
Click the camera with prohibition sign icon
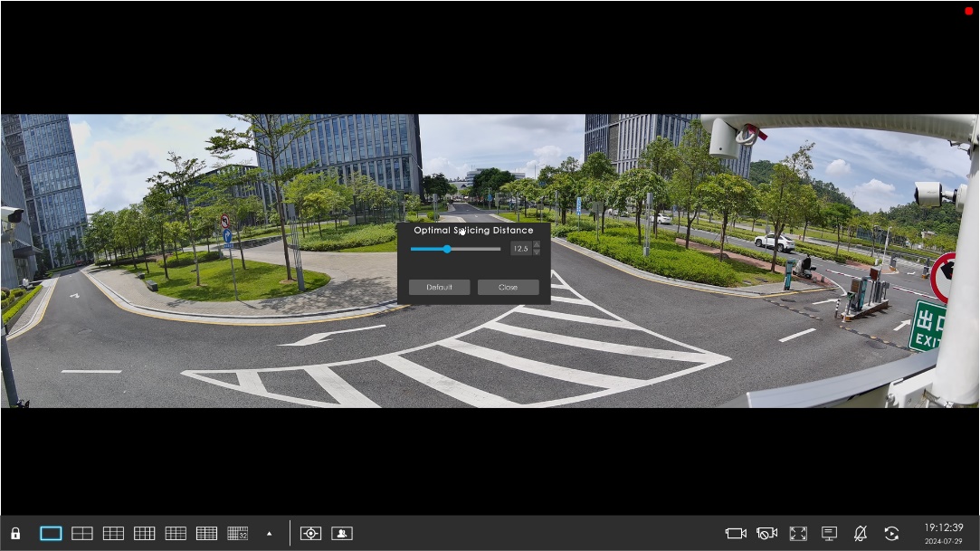(766, 534)
